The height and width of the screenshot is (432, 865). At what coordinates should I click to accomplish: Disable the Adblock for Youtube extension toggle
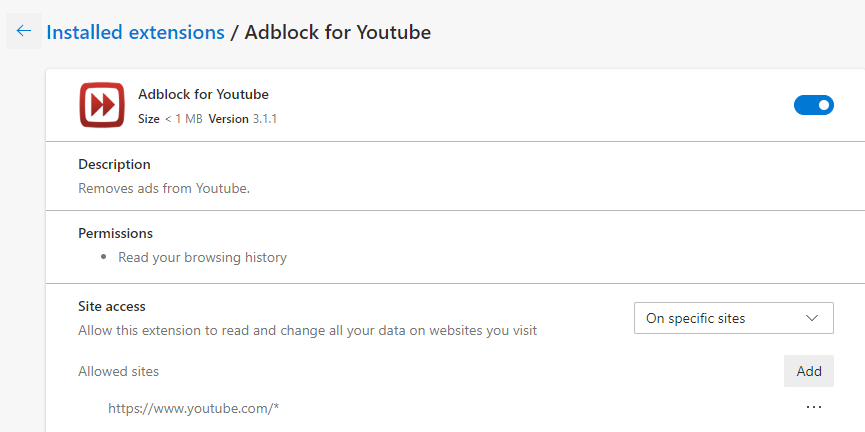813,105
